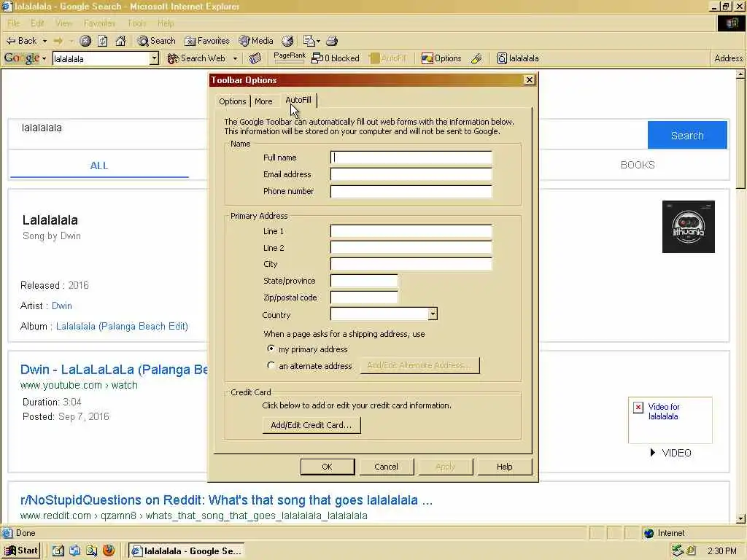
Task: Go to the Home page icon
Action: [x=120, y=41]
